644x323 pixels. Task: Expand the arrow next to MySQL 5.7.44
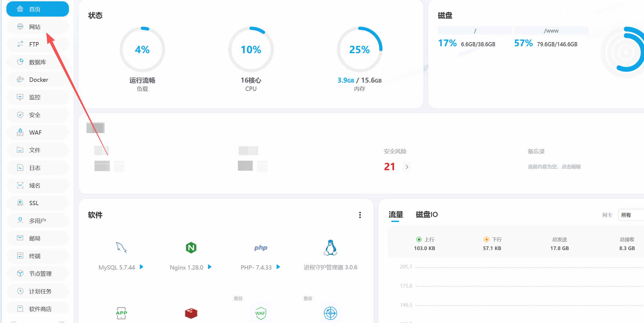coord(142,267)
